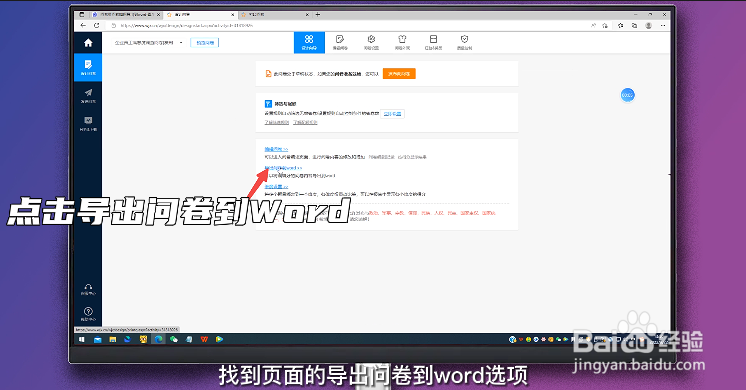This screenshot has height=390, width=746.
Task: Open the yellow icon on the taskbar
Action: (x=143, y=339)
